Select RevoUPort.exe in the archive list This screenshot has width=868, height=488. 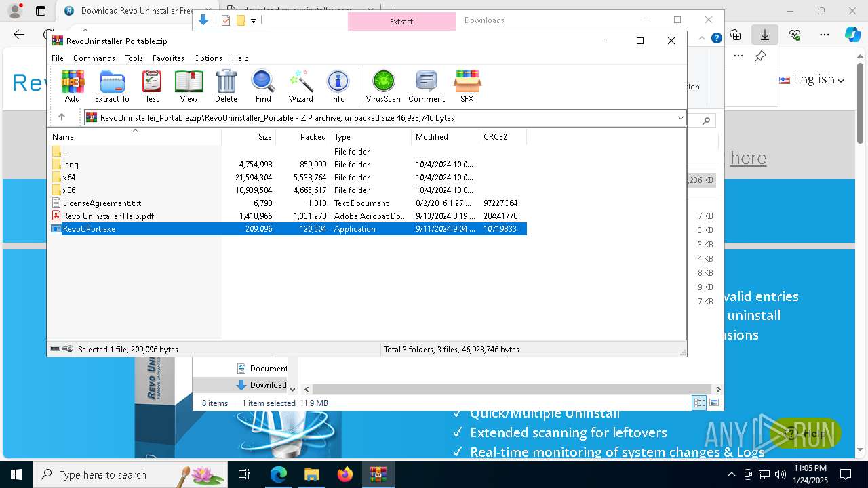[288, 229]
